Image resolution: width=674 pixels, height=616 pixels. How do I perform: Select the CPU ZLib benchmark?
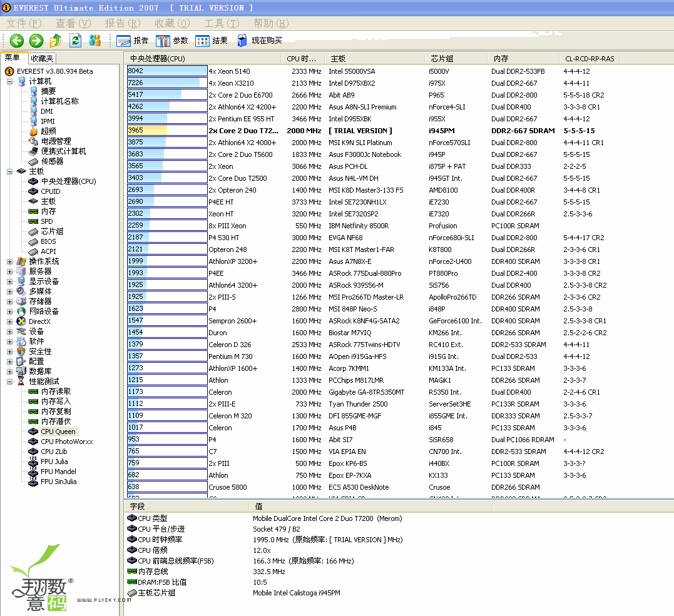(x=54, y=452)
